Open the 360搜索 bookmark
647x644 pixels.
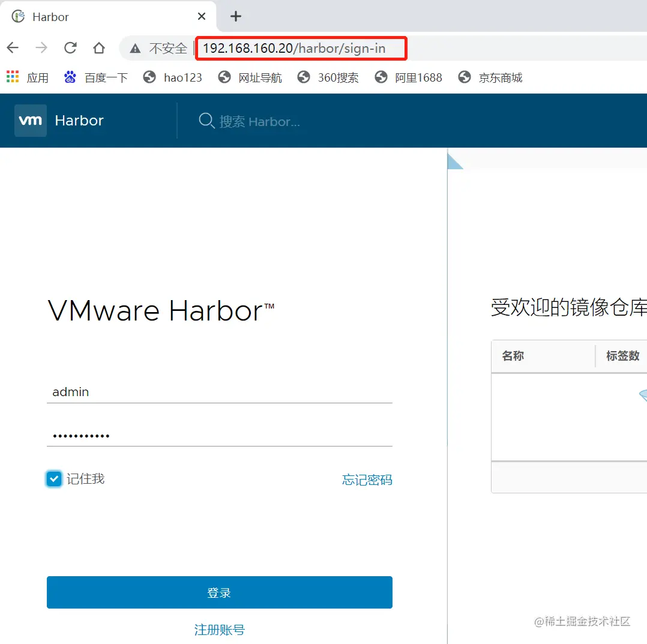(x=328, y=77)
